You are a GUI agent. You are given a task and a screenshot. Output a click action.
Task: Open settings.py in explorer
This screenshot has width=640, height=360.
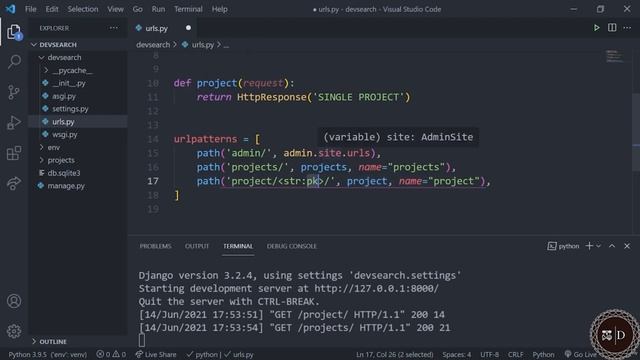coord(70,109)
